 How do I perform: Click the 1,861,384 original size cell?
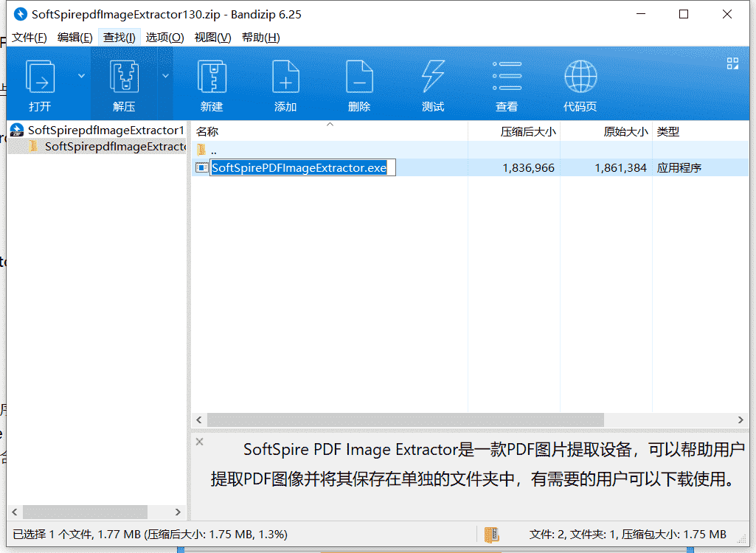tap(620, 168)
